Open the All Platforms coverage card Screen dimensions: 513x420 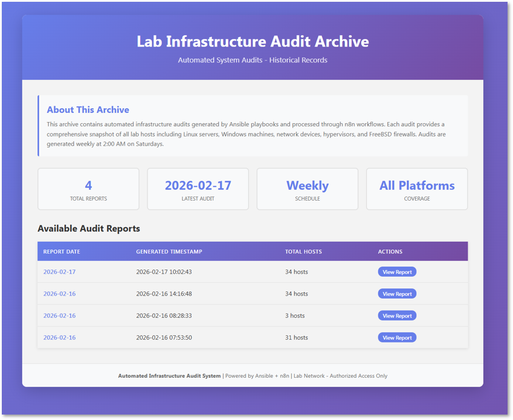coord(417,189)
